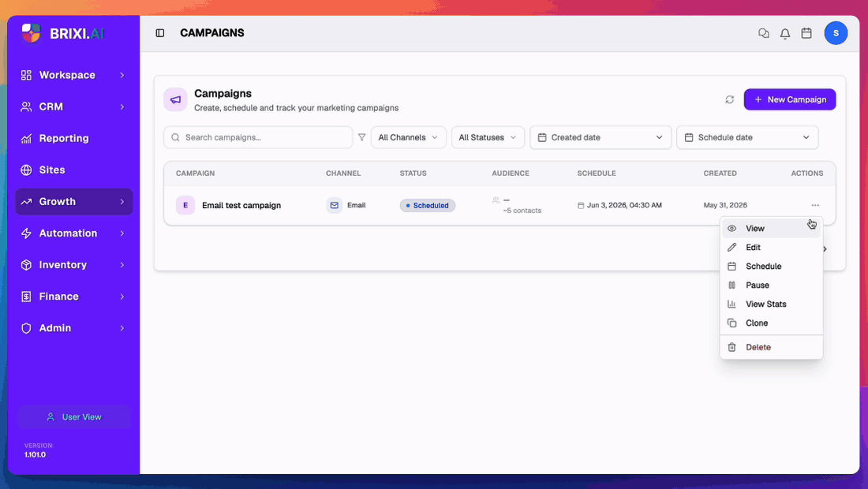The image size is (868, 489).
Task: Click the CAMPAIGN column header
Action: click(x=196, y=174)
